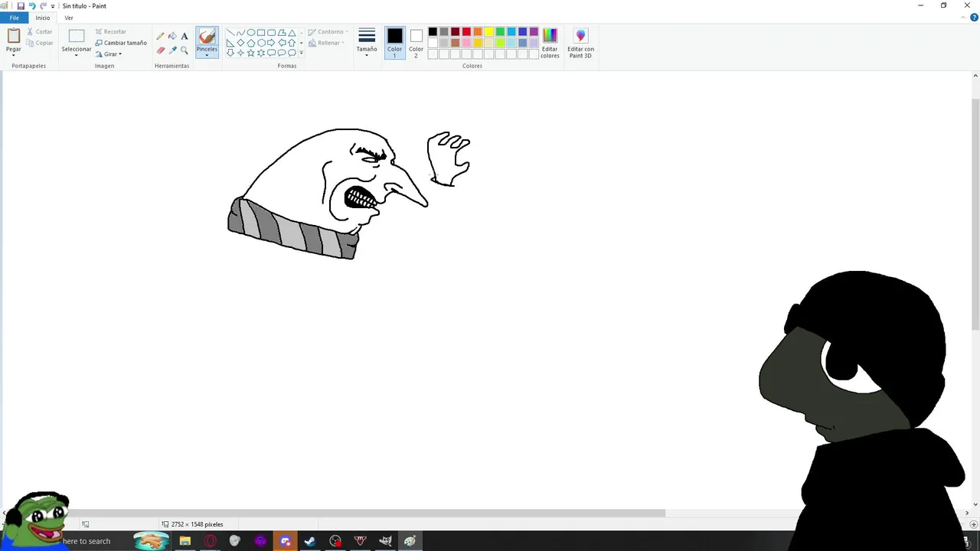Choose the five-point star shape
Viewport: 980px width, 551px height.
click(x=250, y=53)
